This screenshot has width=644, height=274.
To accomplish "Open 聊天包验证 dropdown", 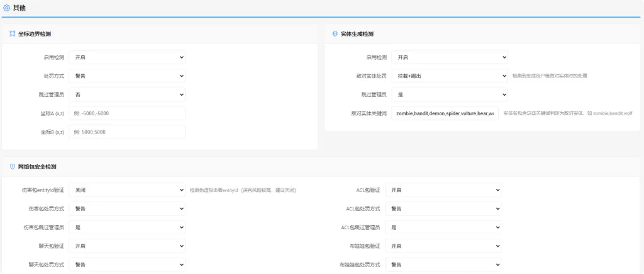I will [x=127, y=246].
